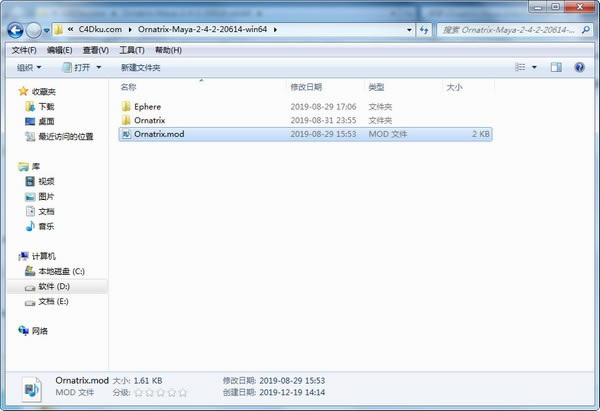The width and height of the screenshot is (600, 411).
Task: Open 最近访问的位置 in favorites
Action: pos(66,137)
